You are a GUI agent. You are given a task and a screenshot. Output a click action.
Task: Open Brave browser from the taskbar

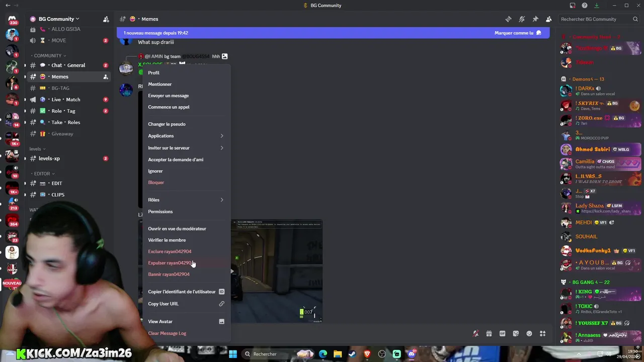click(x=367, y=354)
